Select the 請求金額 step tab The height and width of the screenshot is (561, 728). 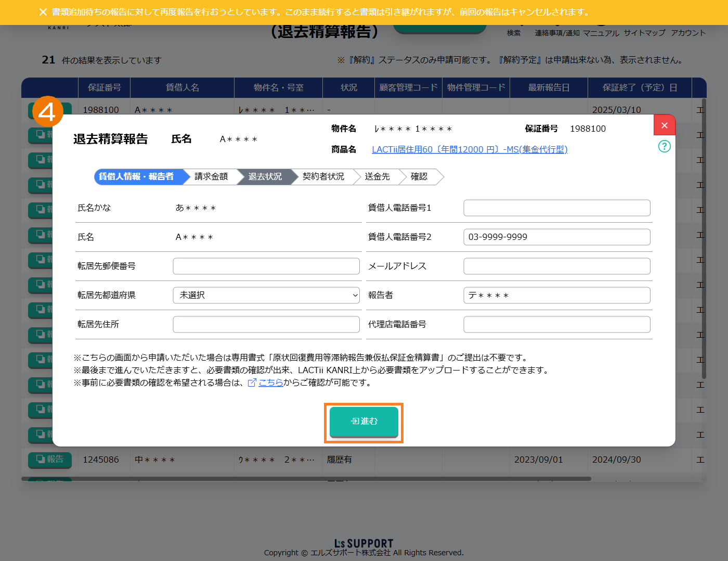(x=211, y=177)
